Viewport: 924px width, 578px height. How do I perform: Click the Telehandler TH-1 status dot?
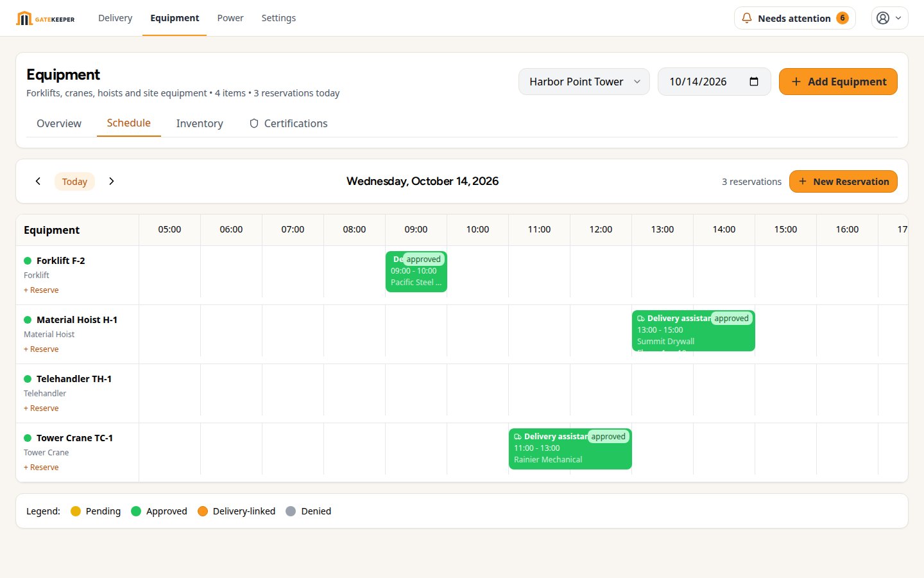[x=28, y=379]
